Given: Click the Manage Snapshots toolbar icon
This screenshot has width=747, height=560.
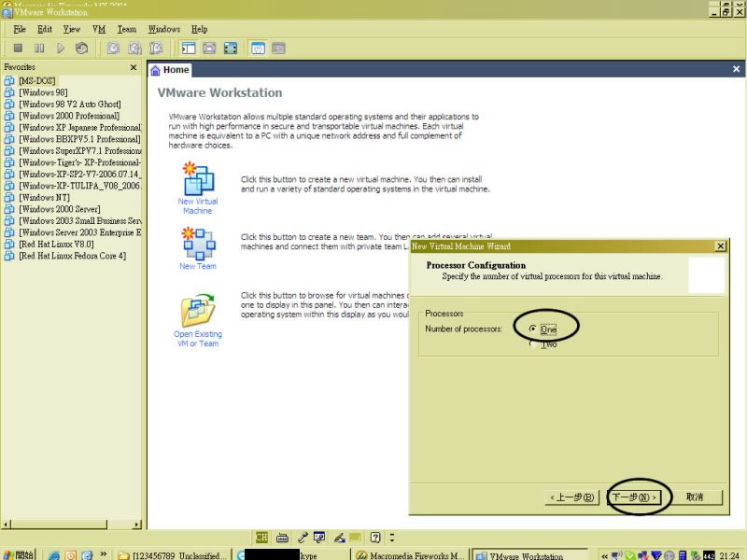Looking at the screenshot, I should coord(156,48).
